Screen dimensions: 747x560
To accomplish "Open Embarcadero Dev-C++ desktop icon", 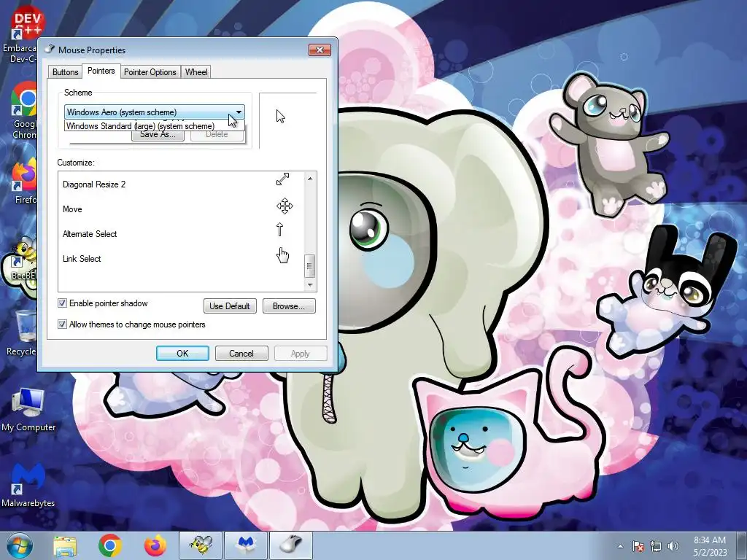I will tap(24, 36).
